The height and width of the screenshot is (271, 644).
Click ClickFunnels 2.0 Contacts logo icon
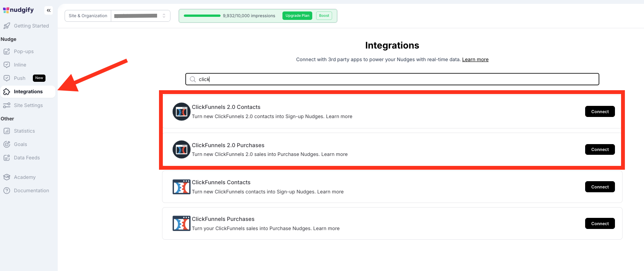[x=182, y=112]
